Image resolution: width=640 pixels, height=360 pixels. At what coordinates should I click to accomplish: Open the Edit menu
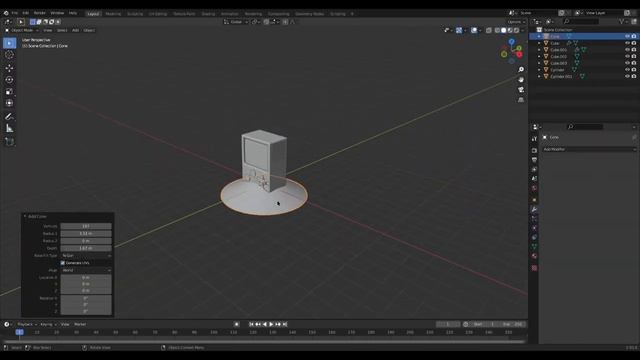click(26, 13)
